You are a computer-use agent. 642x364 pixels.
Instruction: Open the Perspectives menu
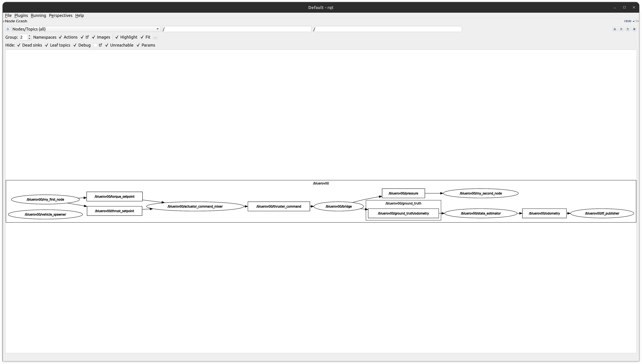(x=60, y=15)
